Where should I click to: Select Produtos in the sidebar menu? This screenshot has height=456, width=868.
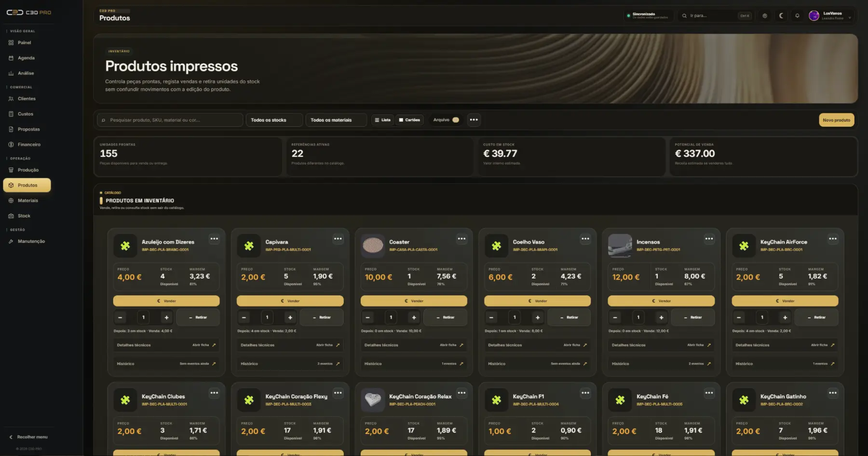pyautogui.click(x=27, y=185)
